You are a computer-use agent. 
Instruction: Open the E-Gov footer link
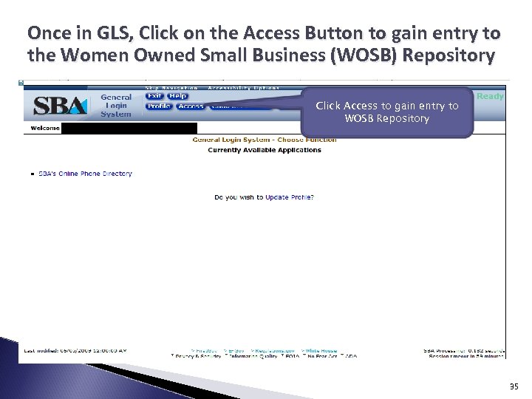236,350
